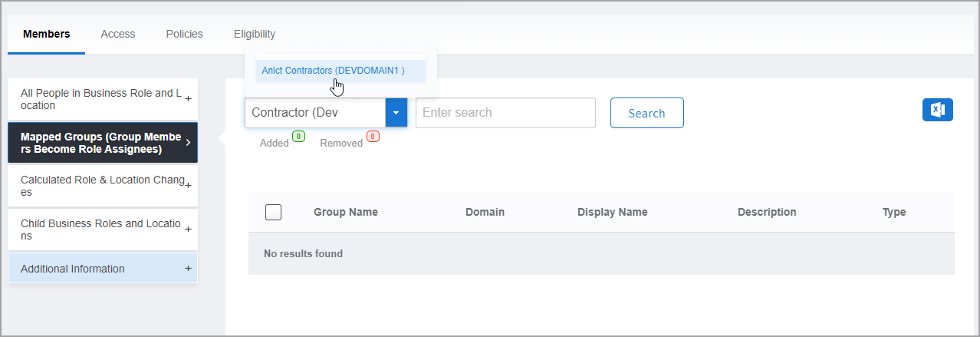Image resolution: width=980 pixels, height=337 pixels.
Task: Select Mapped Groups sidebar item
Action: (x=102, y=143)
